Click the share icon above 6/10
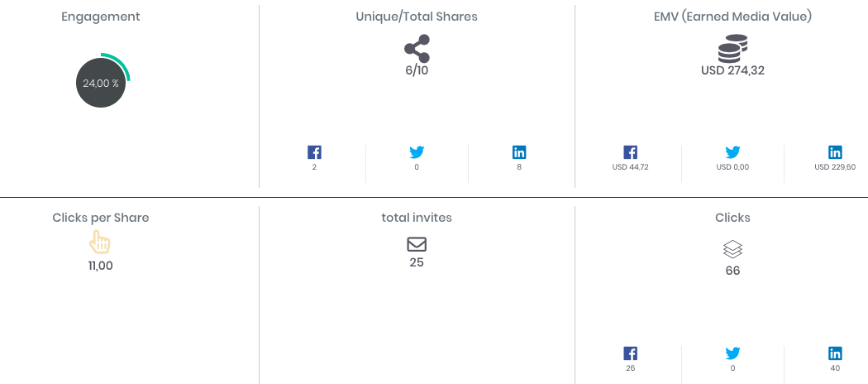Screen dimensions: 868x384 click(417, 49)
